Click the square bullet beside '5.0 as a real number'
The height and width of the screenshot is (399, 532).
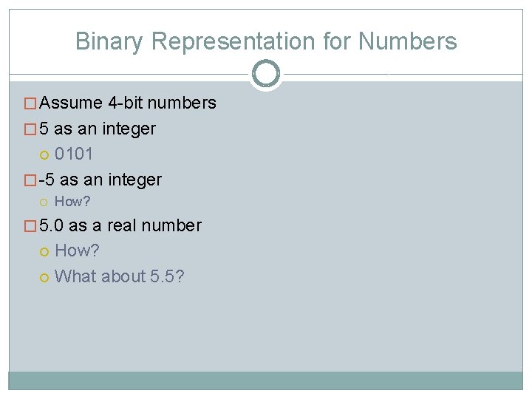[x=30, y=226]
